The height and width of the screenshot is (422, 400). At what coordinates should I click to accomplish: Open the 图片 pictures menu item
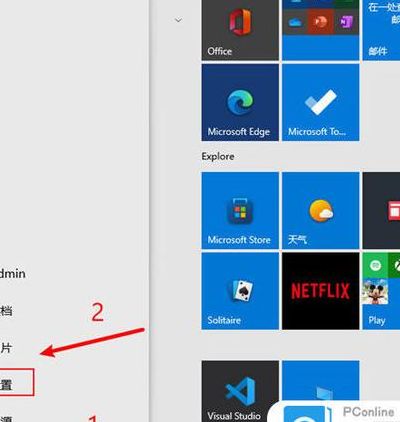click(x=6, y=348)
